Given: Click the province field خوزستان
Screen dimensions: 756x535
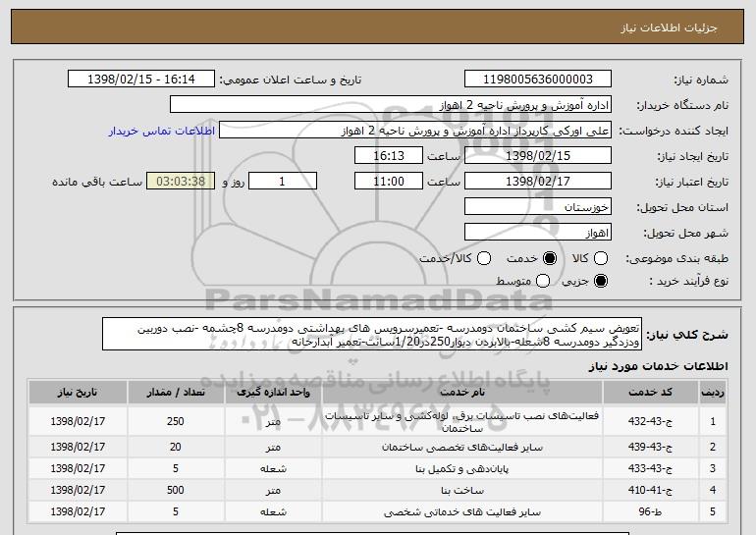Looking at the screenshot, I should click(538, 207).
